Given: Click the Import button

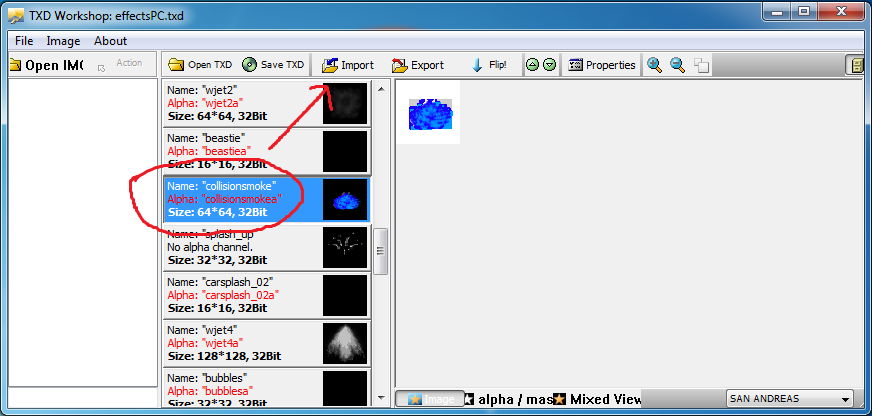Looking at the screenshot, I should pos(348,65).
